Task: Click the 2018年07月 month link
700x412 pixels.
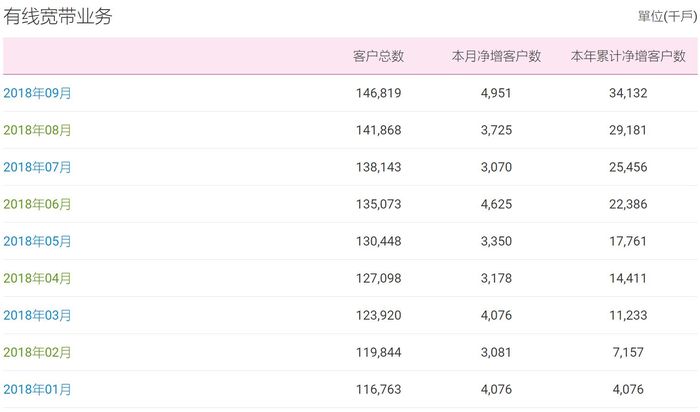Action: point(38,167)
